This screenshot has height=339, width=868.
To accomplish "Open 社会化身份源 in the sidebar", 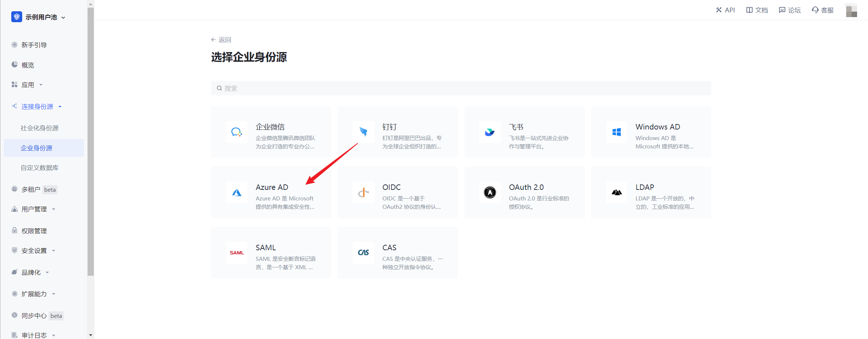I will pyautogui.click(x=40, y=128).
